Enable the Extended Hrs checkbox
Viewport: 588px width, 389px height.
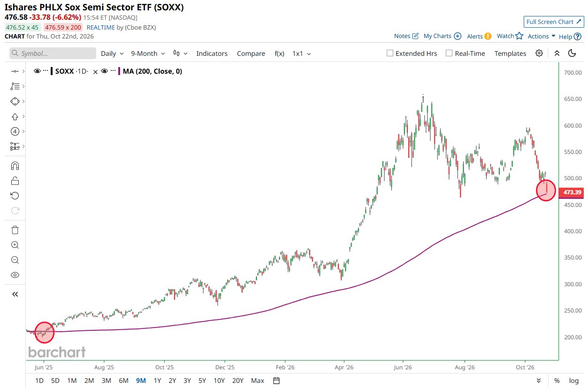point(389,53)
